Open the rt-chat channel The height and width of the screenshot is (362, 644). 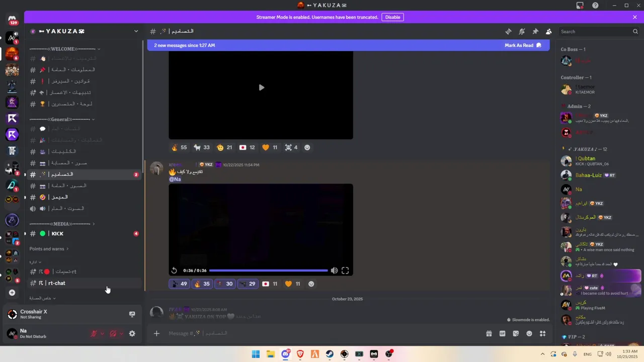[x=84, y=283]
